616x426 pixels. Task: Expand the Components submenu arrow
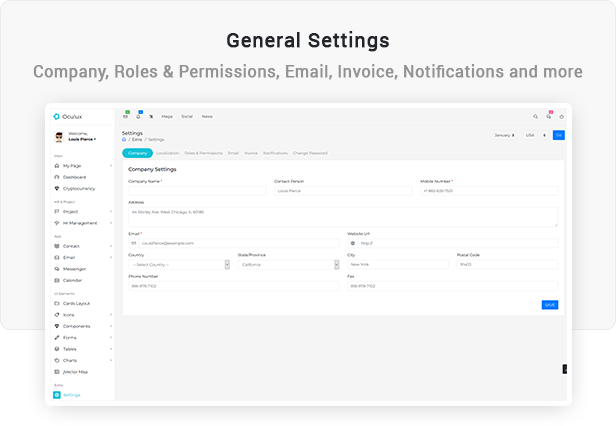[x=111, y=326]
